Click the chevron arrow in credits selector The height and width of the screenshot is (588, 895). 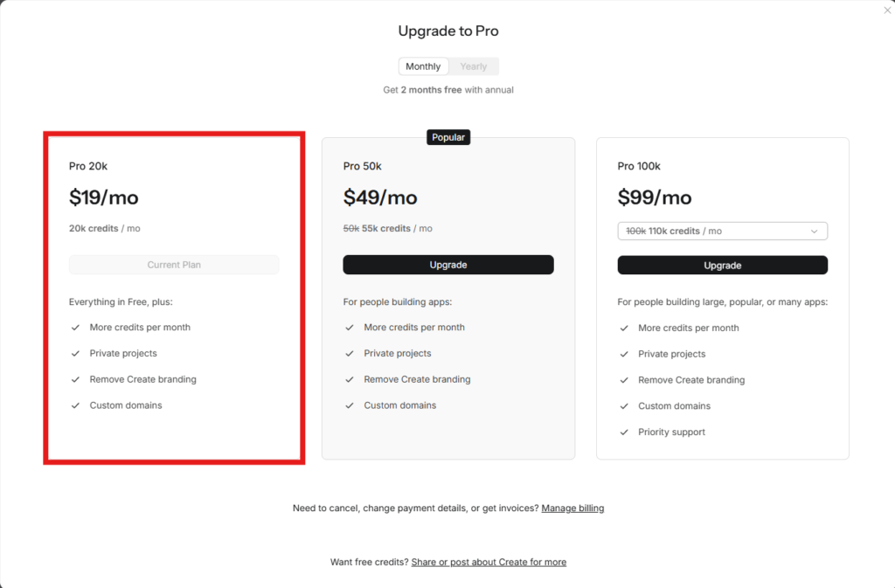point(814,231)
